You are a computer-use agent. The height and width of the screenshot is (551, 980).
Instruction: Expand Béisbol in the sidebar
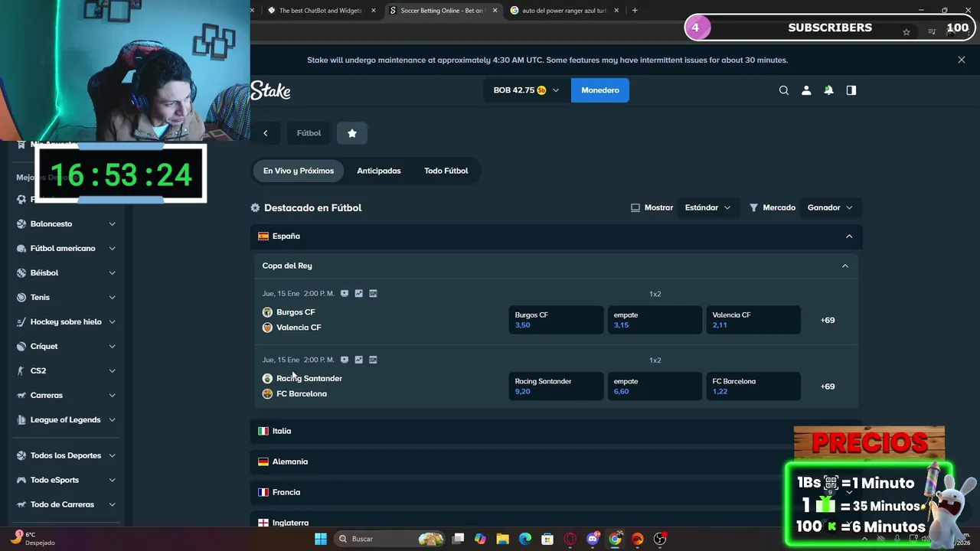tap(112, 273)
